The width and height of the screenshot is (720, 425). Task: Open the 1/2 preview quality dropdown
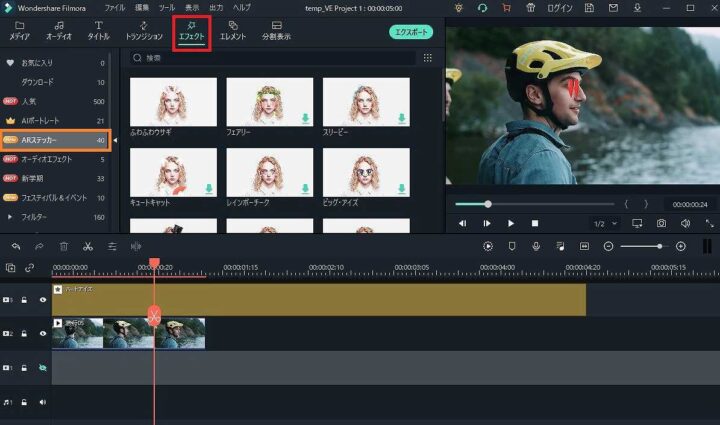(x=602, y=223)
